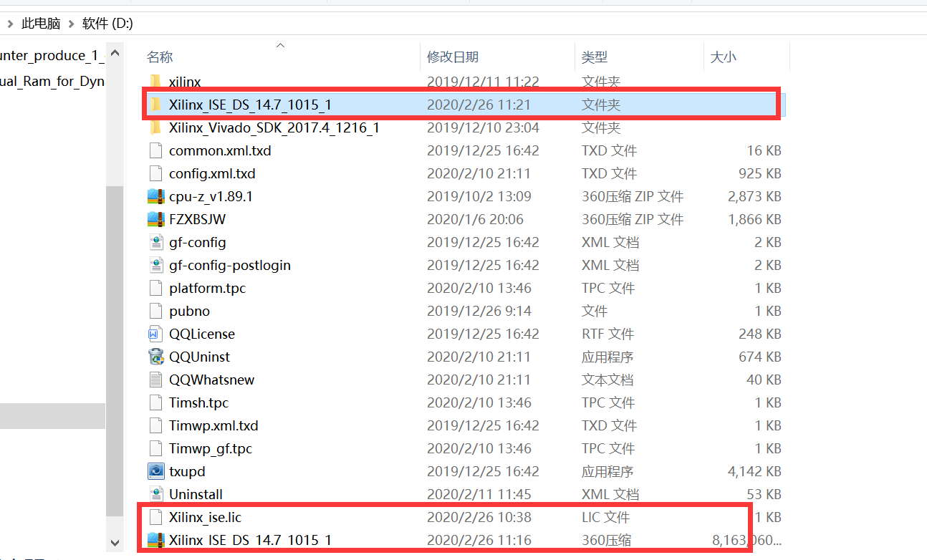Click the 文本文档 type of QQWhatsnew

(x=607, y=380)
